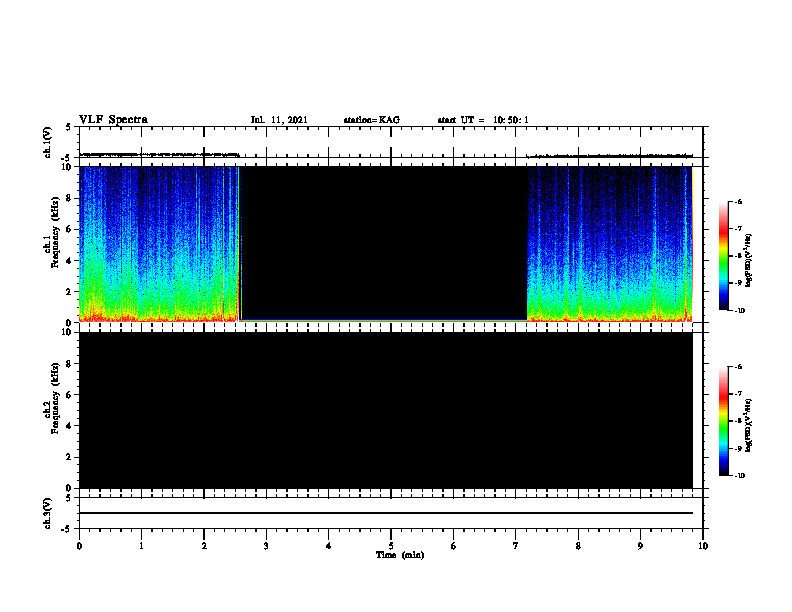Click time axis tick label "2"

click(204, 546)
